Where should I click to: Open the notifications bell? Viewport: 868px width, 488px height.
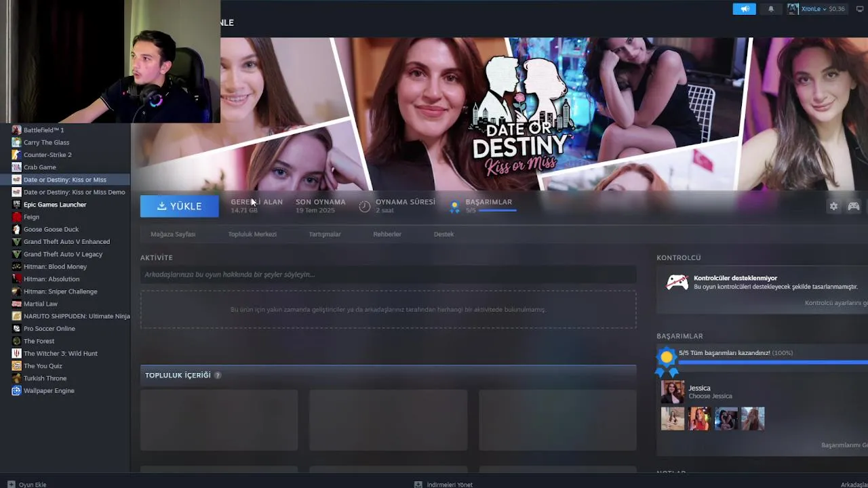(771, 9)
